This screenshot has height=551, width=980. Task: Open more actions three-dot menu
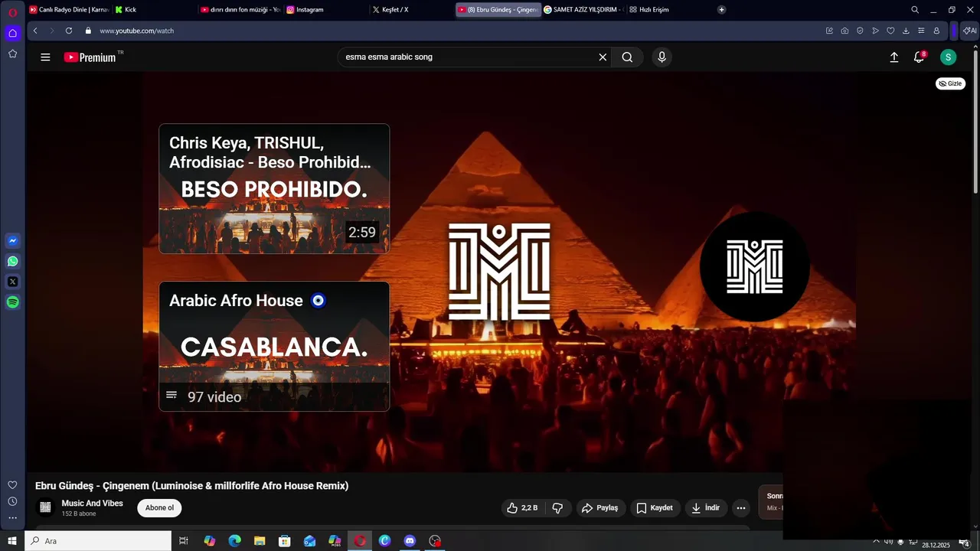pos(740,508)
